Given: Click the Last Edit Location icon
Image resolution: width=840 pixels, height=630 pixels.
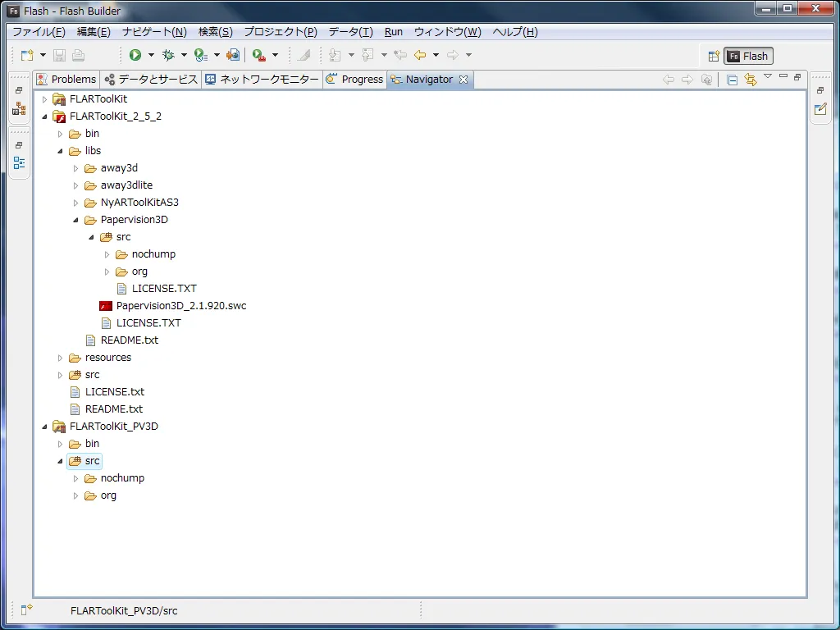Looking at the screenshot, I should pos(399,55).
